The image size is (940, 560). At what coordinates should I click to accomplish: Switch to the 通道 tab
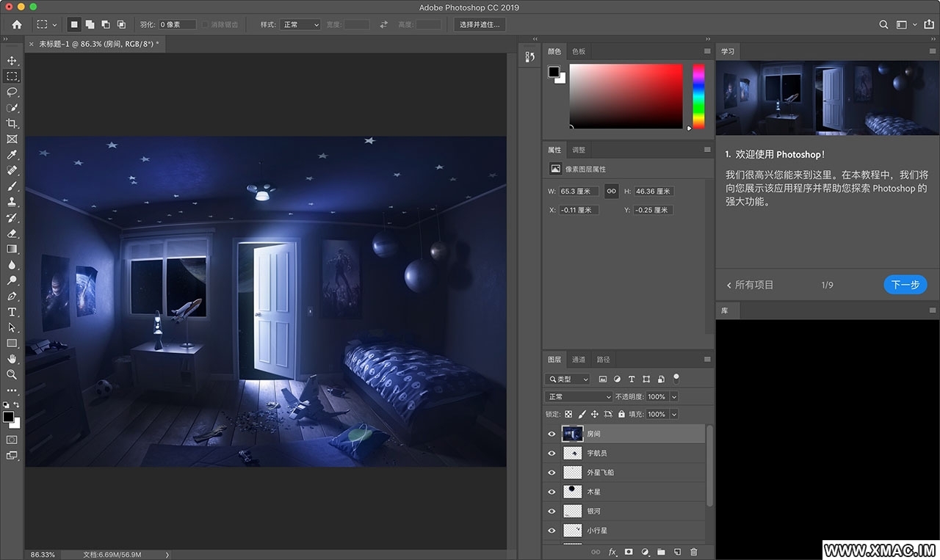pyautogui.click(x=579, y=360)
